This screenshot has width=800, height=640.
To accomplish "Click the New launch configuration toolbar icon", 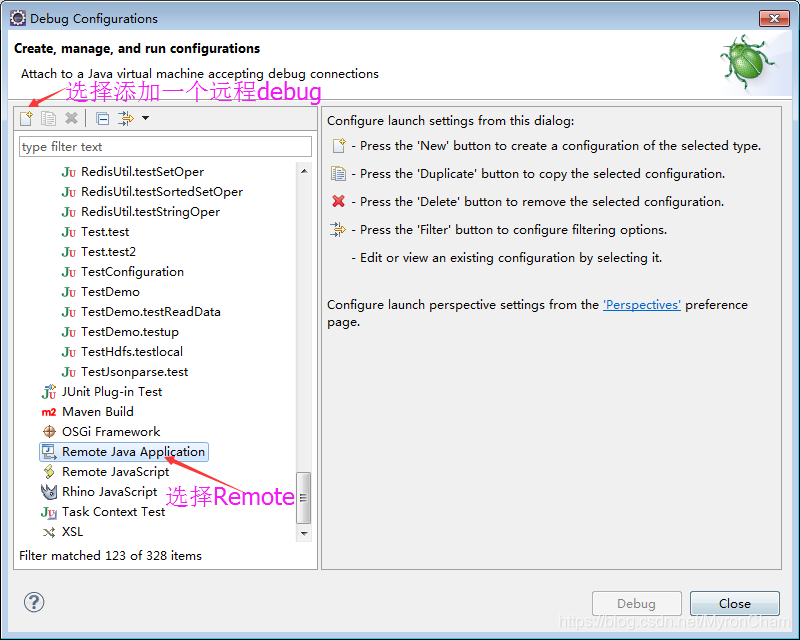I will [27, 118].
